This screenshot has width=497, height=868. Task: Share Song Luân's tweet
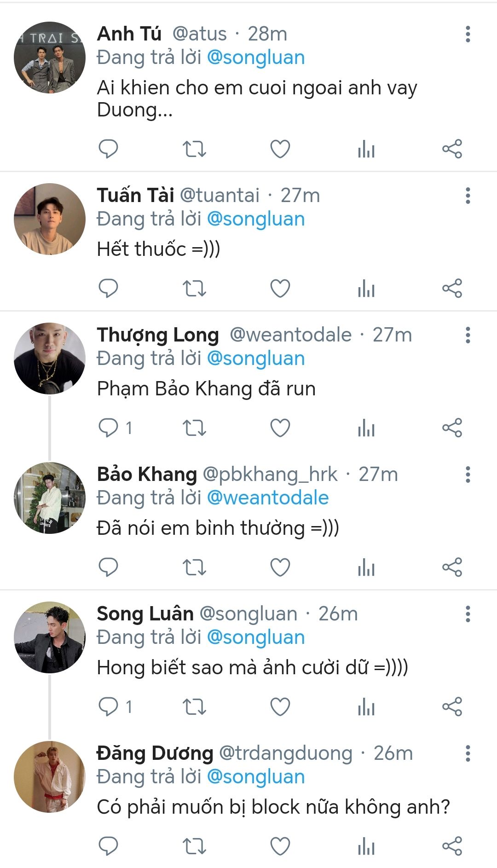pyautogui.click(x=452, y=706)
